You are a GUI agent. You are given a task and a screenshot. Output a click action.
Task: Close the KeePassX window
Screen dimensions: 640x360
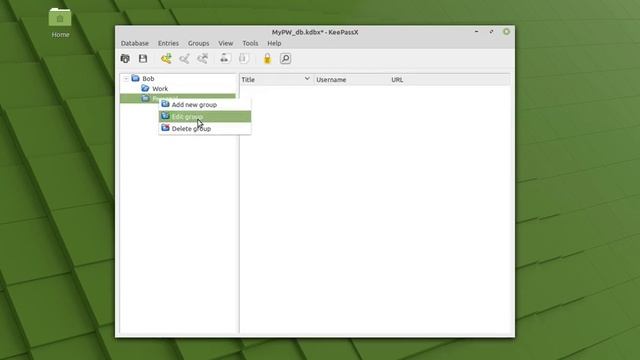coord(507,31)
